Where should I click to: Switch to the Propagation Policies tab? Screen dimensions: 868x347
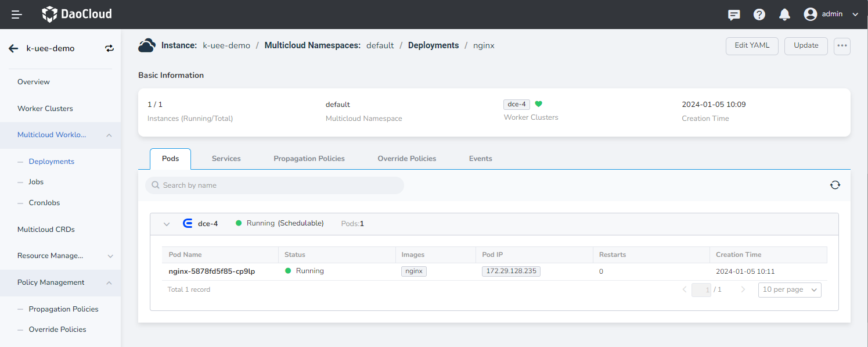[x=309, y=159]
